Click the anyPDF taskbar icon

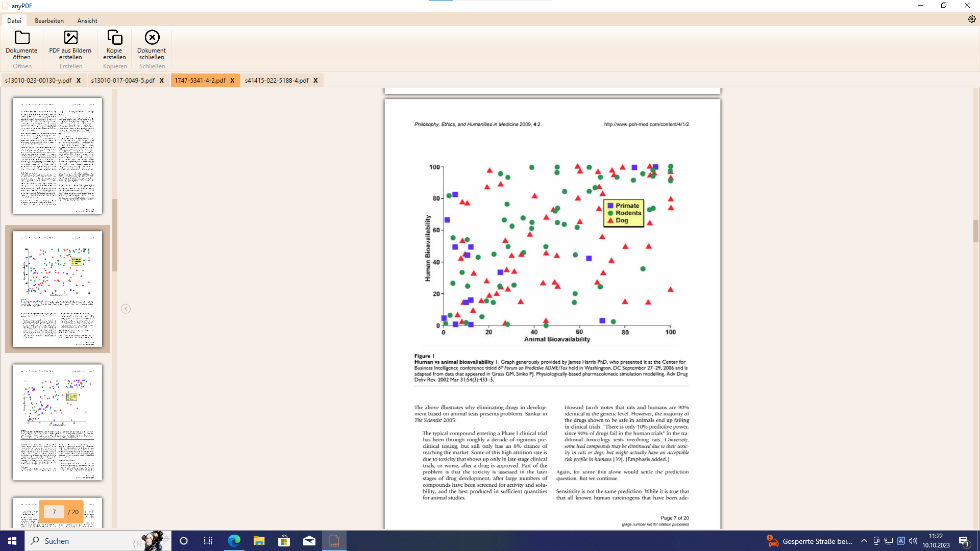click(x=334, y=541)
